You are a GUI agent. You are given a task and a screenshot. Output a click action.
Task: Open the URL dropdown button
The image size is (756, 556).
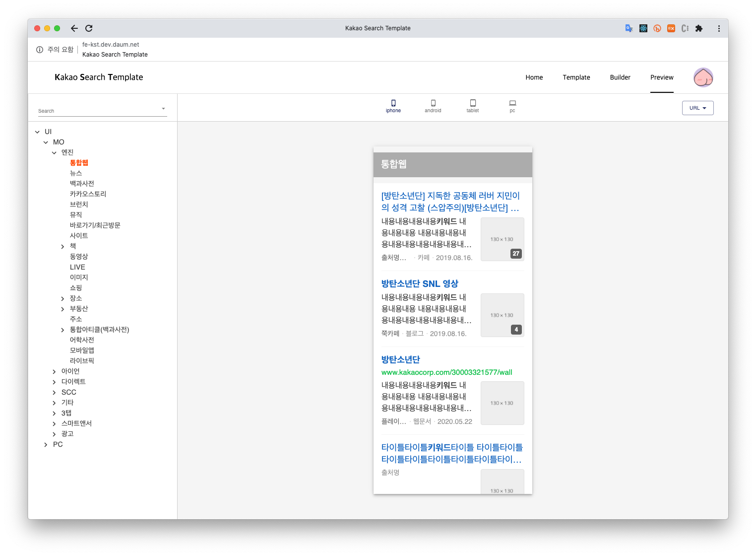coord(698,108)
